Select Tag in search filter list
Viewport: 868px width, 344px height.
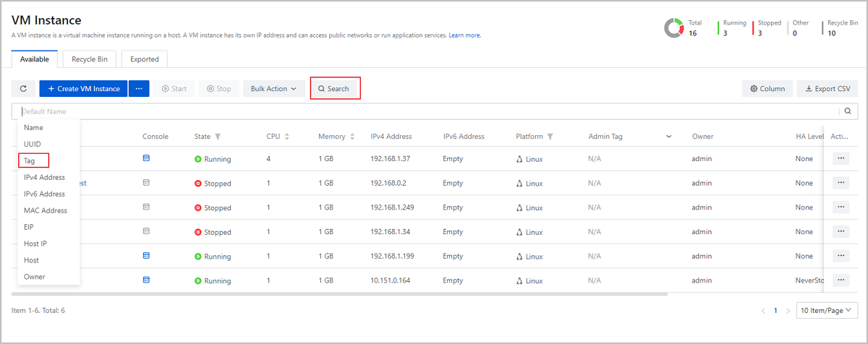tap(30, 160)
